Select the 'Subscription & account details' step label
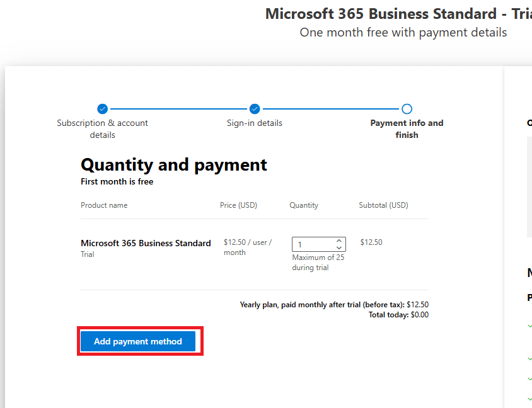The width and height of the screenshot is (532, 408). [x=103, y=129]
